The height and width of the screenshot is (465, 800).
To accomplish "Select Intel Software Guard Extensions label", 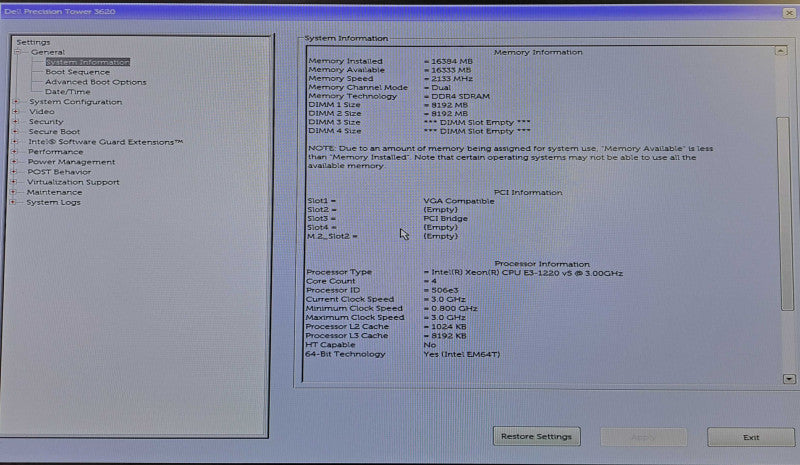I will pos(105,142).
